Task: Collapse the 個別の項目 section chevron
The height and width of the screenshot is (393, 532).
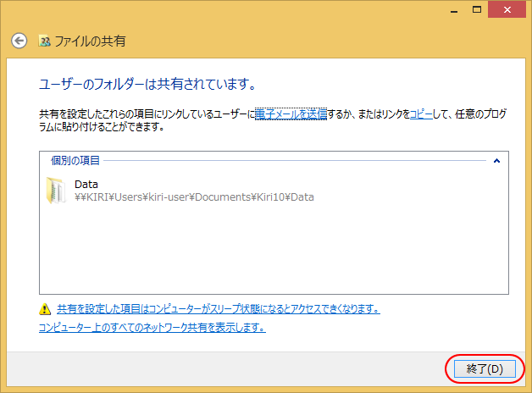Action: (496, 161)
